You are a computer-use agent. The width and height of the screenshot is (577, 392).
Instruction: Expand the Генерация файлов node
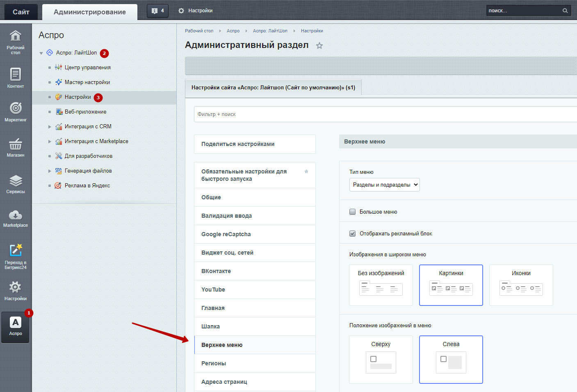(x=50, y=171)
